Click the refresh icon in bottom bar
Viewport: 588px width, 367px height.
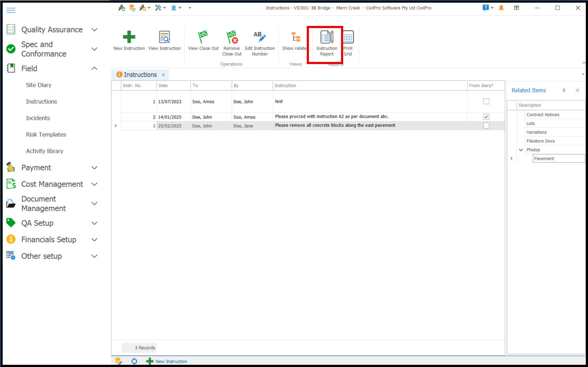coord(134,361)
